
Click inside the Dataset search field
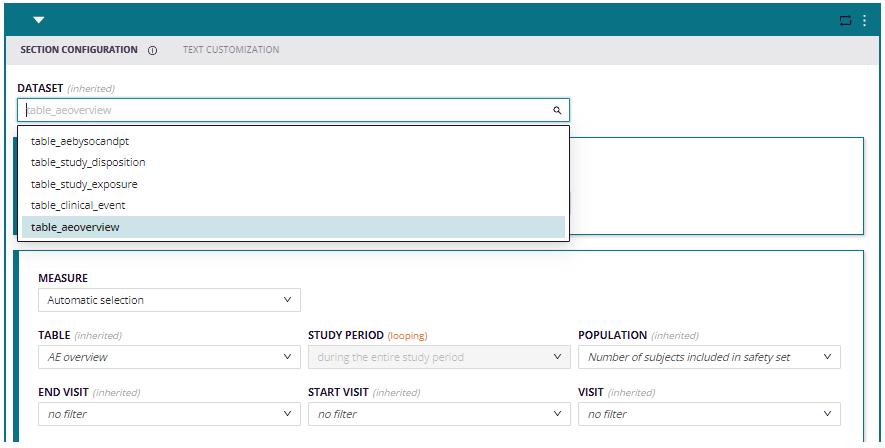(x=293, y=110)
